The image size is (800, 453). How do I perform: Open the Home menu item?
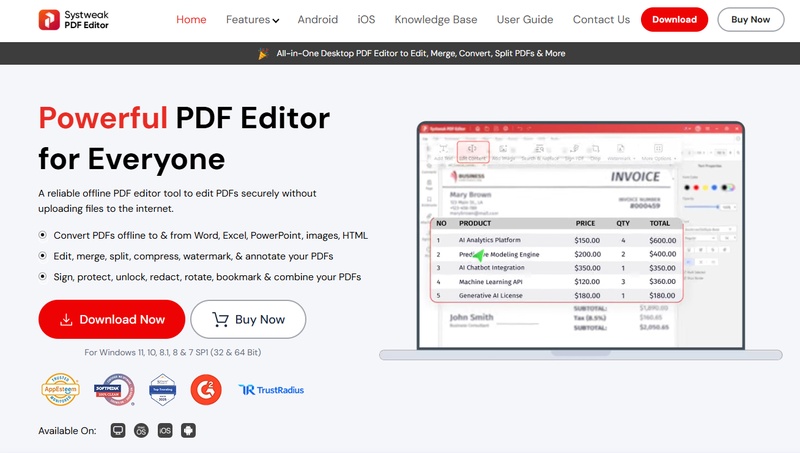[191, 19]
